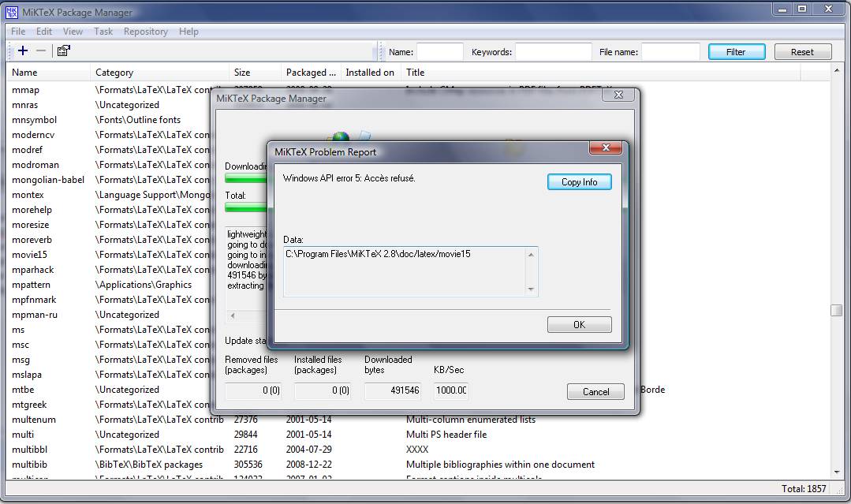
Task: Sort by Packaged date column
Action: [311, 72]
